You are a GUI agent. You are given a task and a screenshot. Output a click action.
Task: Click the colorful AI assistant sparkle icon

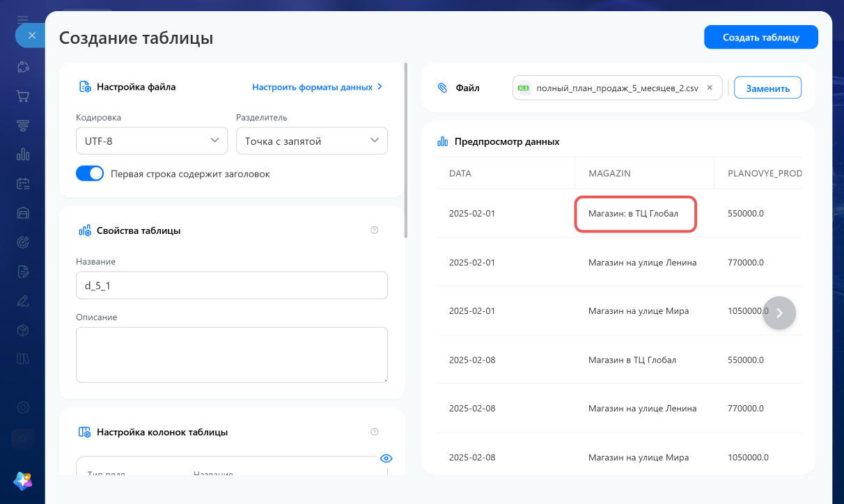23,480
